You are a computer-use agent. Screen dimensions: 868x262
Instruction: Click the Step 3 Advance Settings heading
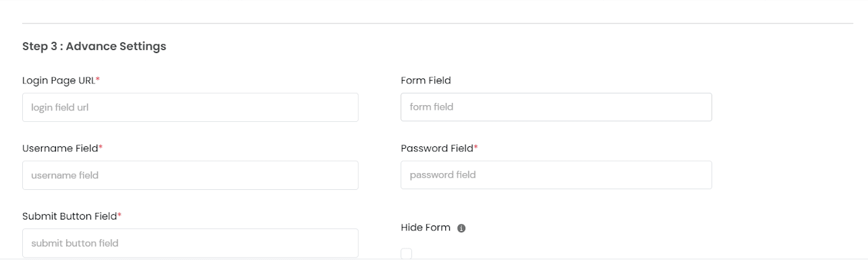94,46
